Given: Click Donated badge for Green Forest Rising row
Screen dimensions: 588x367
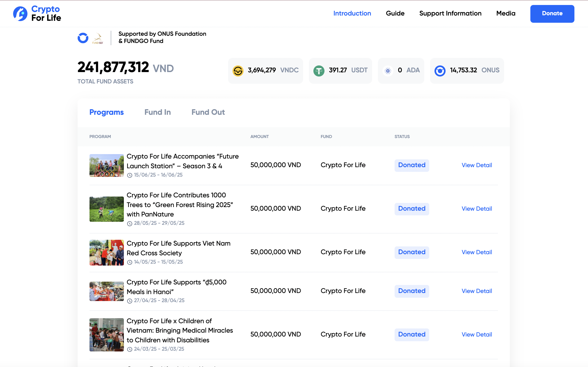Looking at the screenshot, I should click(412, 209).
